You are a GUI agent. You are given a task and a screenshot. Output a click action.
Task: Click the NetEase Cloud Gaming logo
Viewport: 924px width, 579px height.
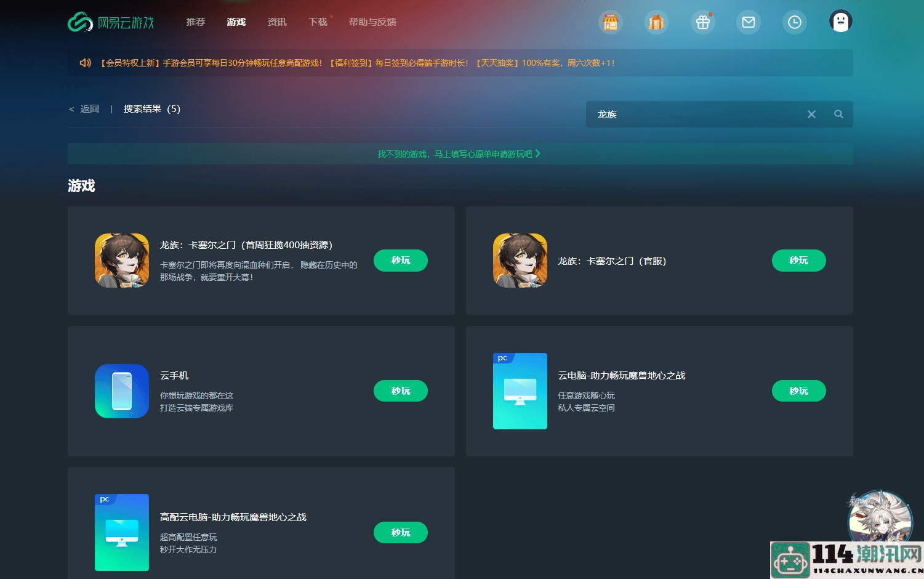coord(111,22)
